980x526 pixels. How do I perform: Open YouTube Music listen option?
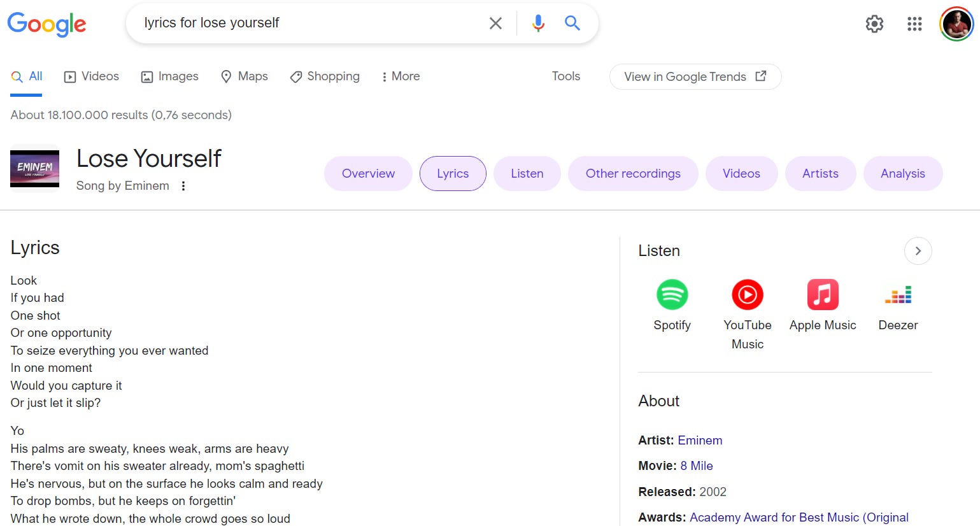748,315
